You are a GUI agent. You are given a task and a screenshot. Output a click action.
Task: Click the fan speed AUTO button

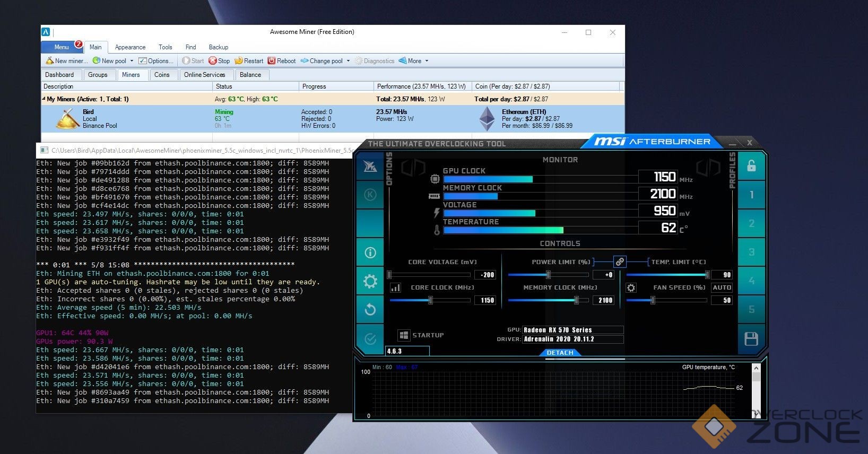(722, 287)
